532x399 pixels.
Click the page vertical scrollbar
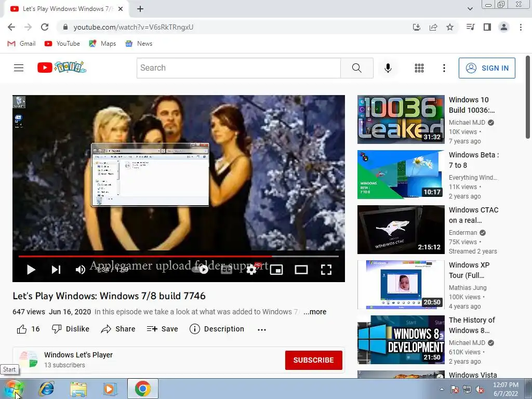pyautogui.click(x=528, y=97)
